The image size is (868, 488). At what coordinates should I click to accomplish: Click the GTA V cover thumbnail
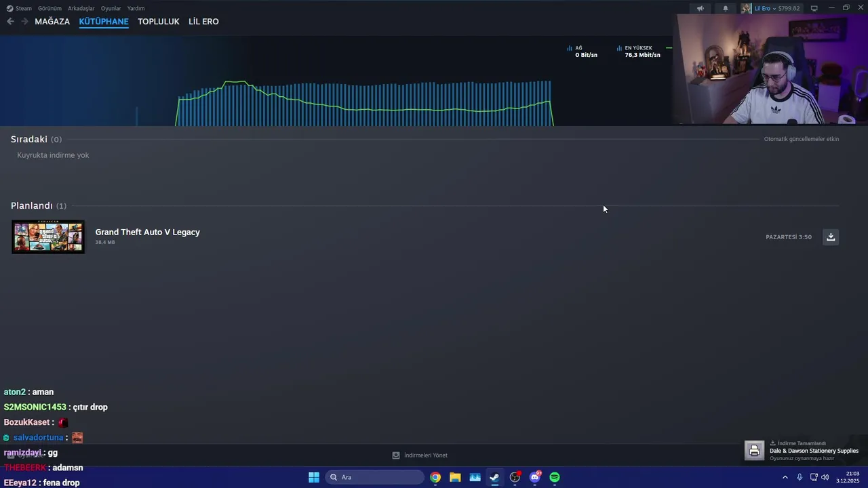click(48, 237)
